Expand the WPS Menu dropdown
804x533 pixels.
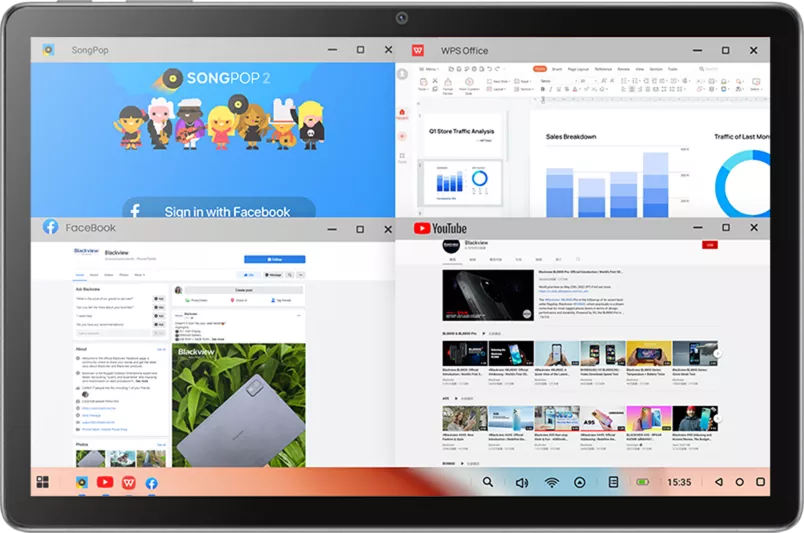(431, 69)
